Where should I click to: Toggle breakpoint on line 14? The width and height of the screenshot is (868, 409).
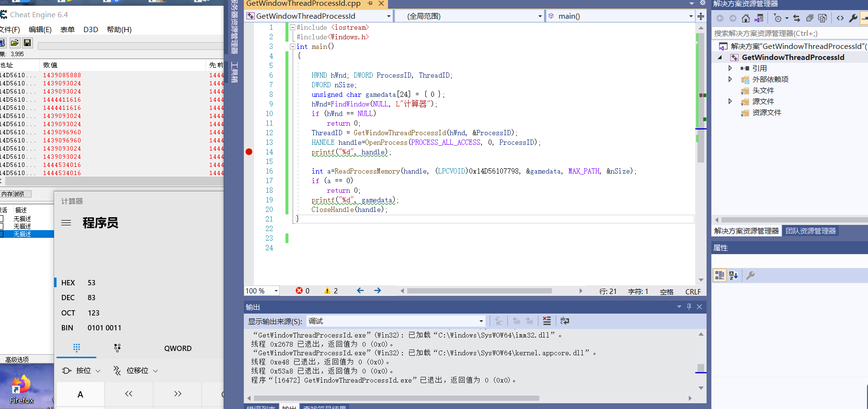(x=249, y=152)
